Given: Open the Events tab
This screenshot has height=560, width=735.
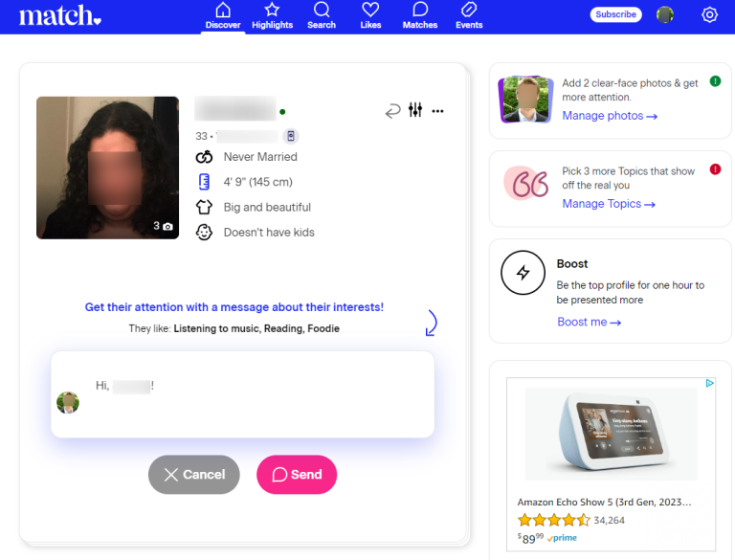Looking at the screenshot, I should coord(469,16).
